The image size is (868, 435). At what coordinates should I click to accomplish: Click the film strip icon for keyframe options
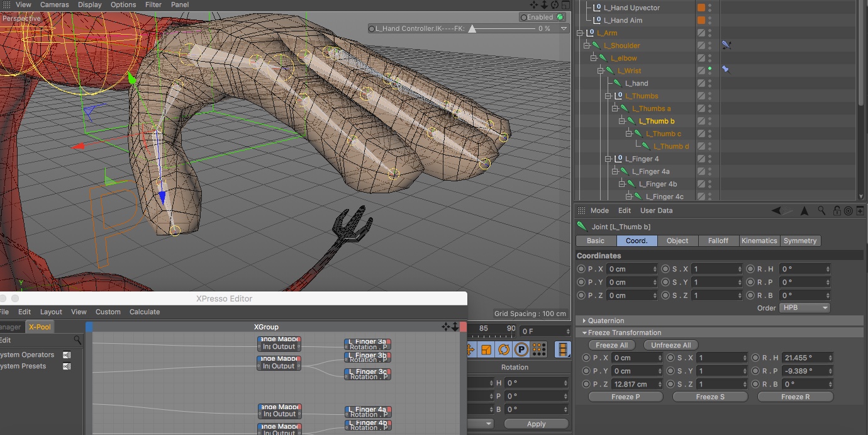tap(562, 349)
